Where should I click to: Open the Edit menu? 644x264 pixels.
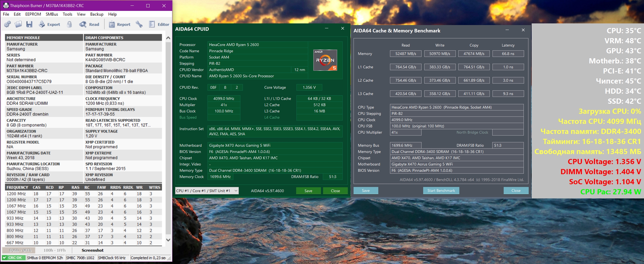tap(17, 14)
